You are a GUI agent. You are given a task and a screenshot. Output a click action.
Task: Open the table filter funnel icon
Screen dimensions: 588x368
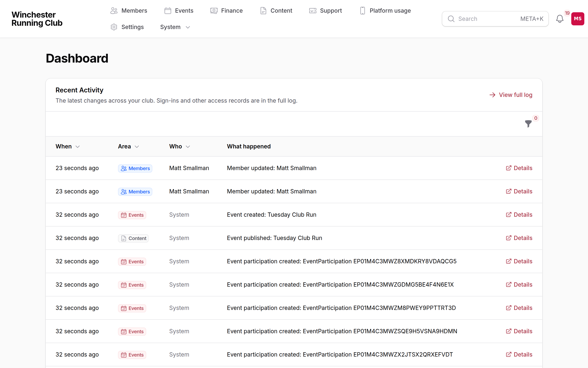[528, 124]
